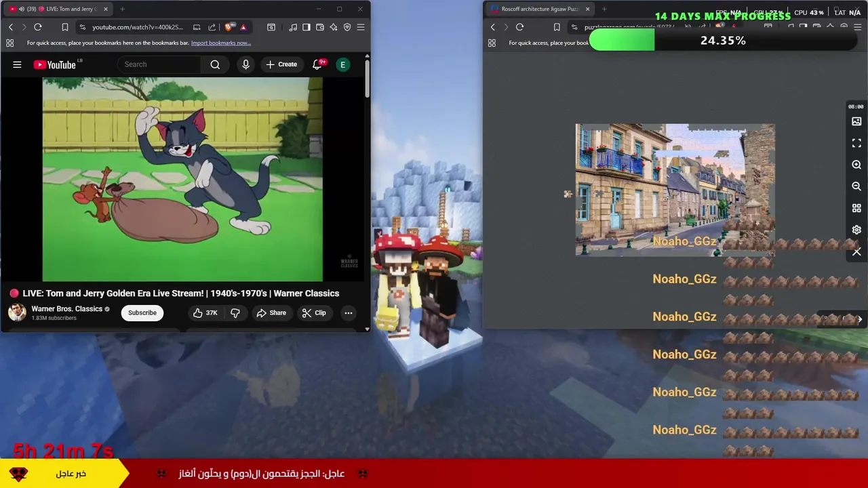This screenshot has height=488, width=868.
Task: Open Brave Rewards triangle icon
Action: (x=243, y=27)
